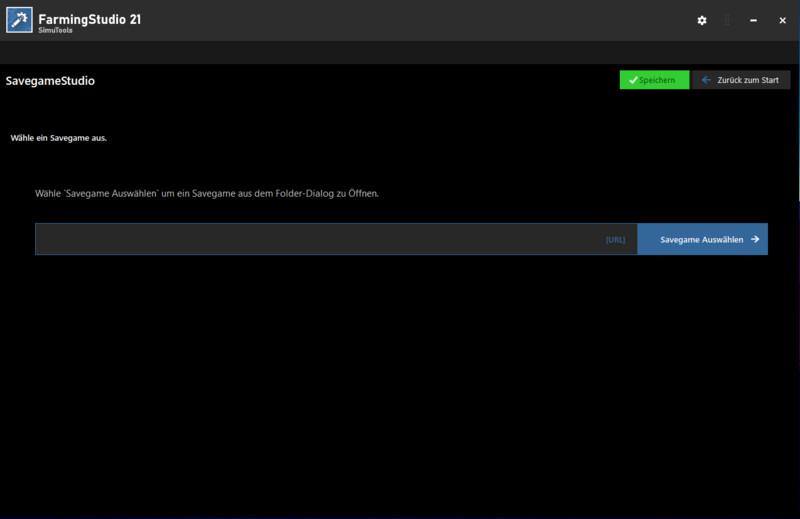Image resolution: width=800 pixels, height=519 pixels.
Task: Click the SavegameStudio heading
Action: (x=50, y=81)
